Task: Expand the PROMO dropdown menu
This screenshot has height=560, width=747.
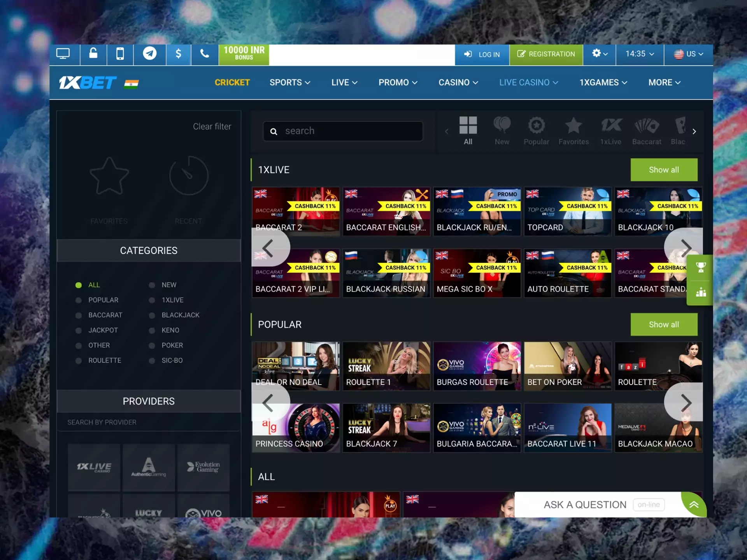Action: pyautogui.click(x=398, y=82)
